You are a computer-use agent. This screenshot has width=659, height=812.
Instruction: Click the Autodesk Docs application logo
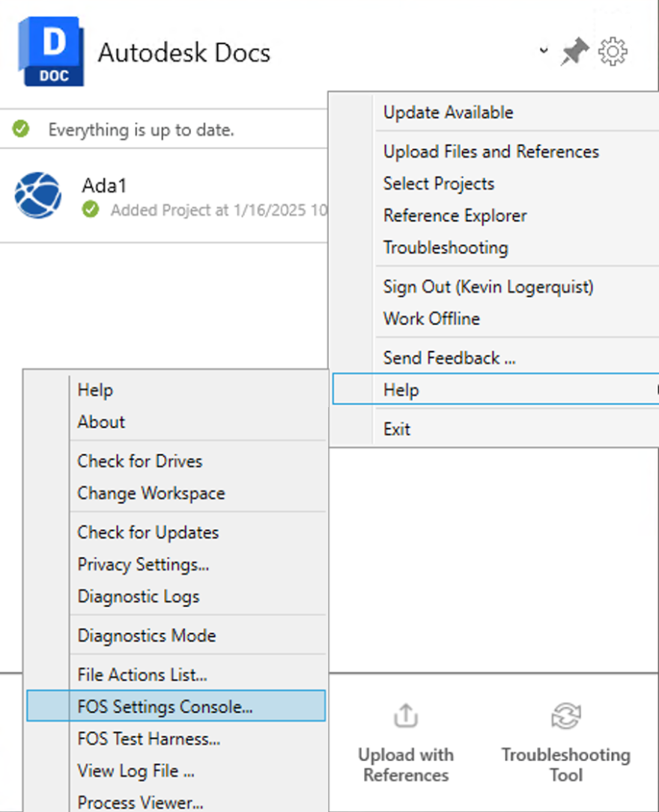pos(50,51)
